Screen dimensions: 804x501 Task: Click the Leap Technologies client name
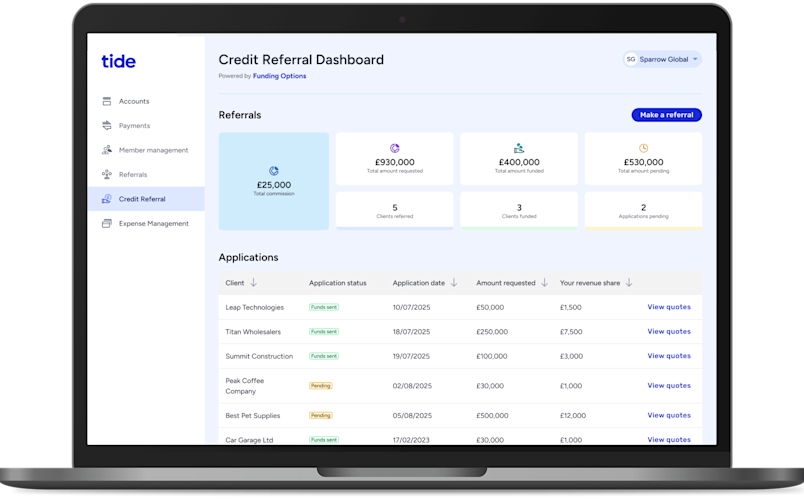point(254,307)
